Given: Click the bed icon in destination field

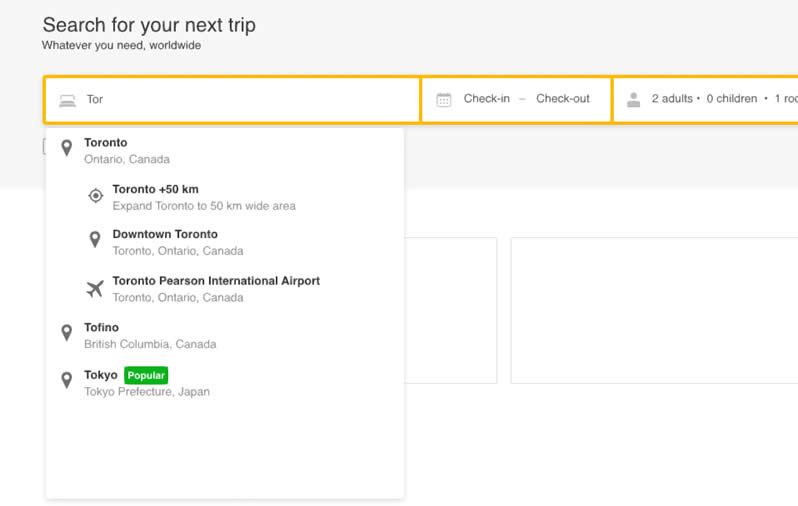Looking at the screenshot, I should pyautogui.click(x=67, y=100).
